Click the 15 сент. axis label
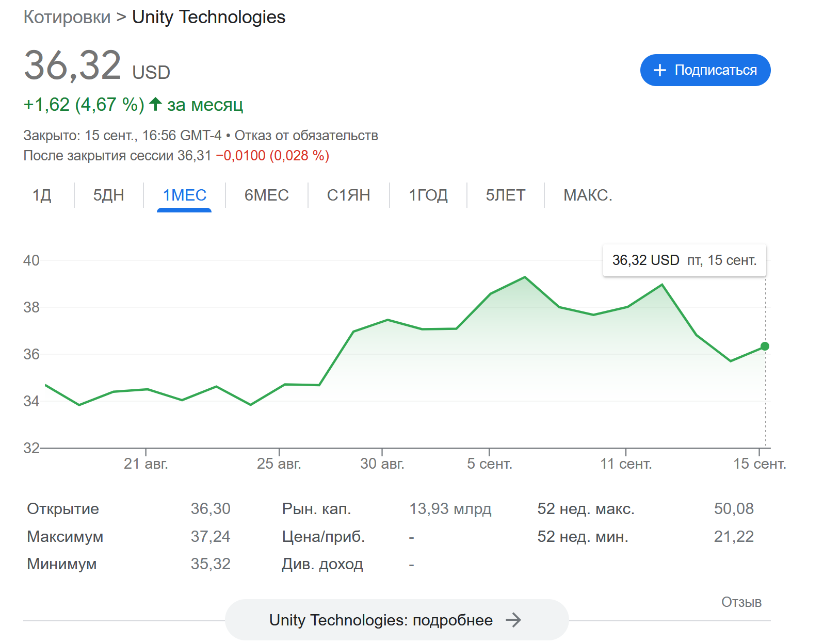The image size is (824, 644). click(x=760, y=464)
